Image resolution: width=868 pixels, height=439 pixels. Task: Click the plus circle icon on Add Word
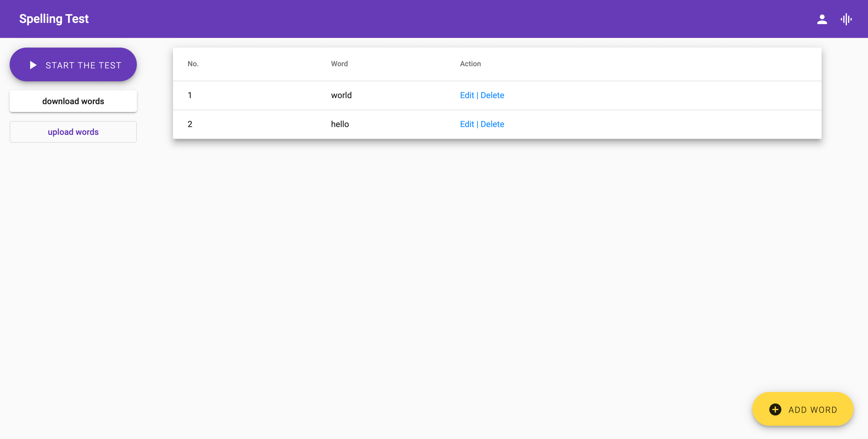click(775, 409)
